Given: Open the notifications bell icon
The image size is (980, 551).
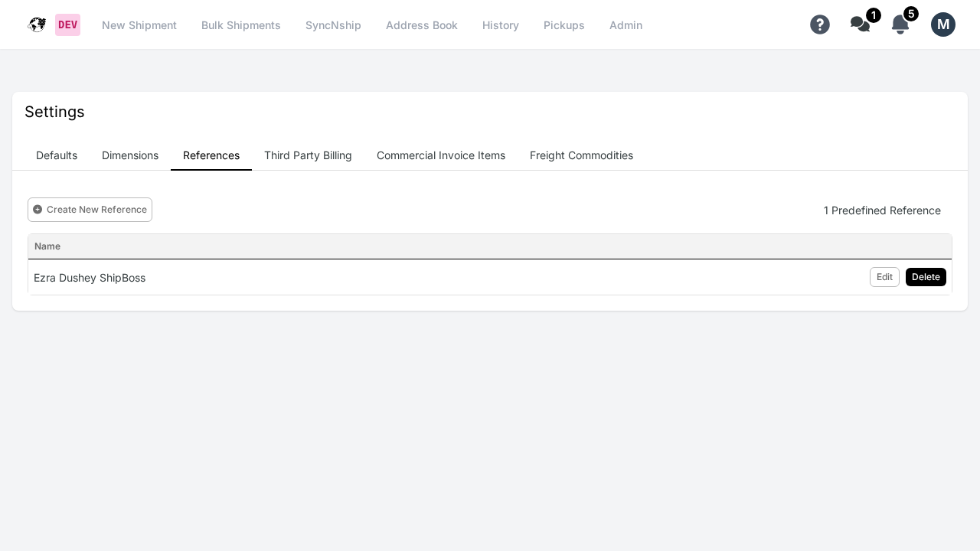Looking at the screenshot, I should tap(900, 24).
